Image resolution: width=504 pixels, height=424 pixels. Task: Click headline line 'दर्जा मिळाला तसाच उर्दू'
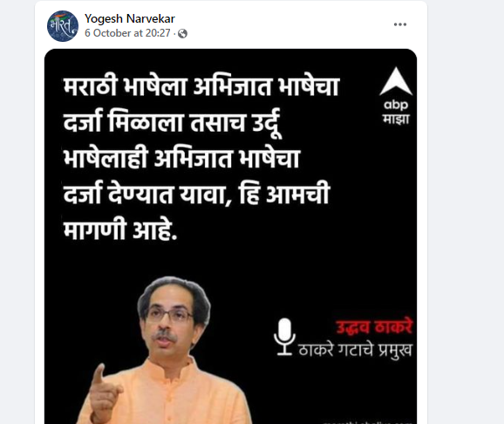(x=173, y=123)
